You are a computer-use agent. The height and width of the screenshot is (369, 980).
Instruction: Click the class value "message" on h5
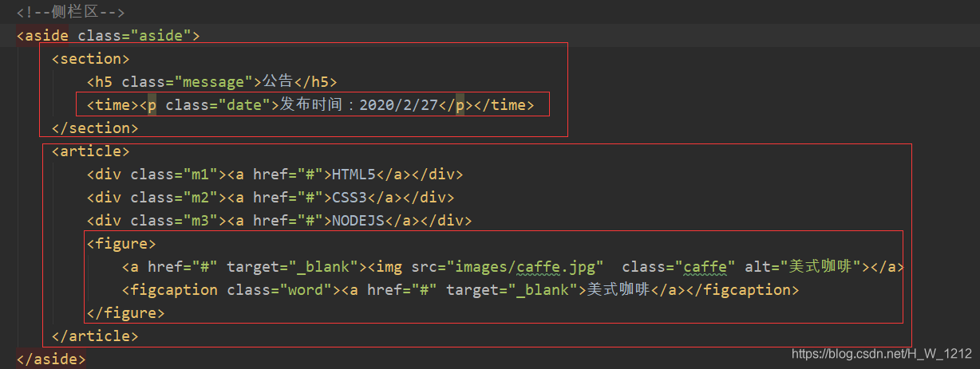click(214, 82)
